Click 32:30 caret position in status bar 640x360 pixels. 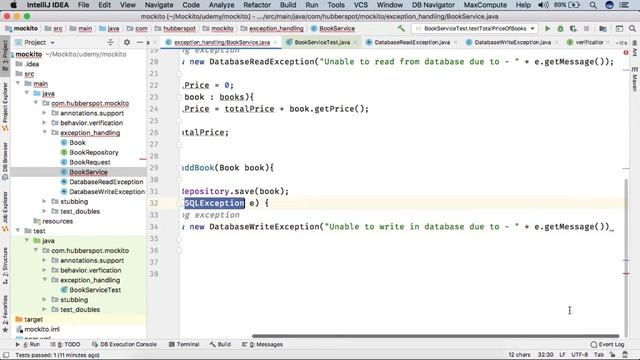coord(545,355)
